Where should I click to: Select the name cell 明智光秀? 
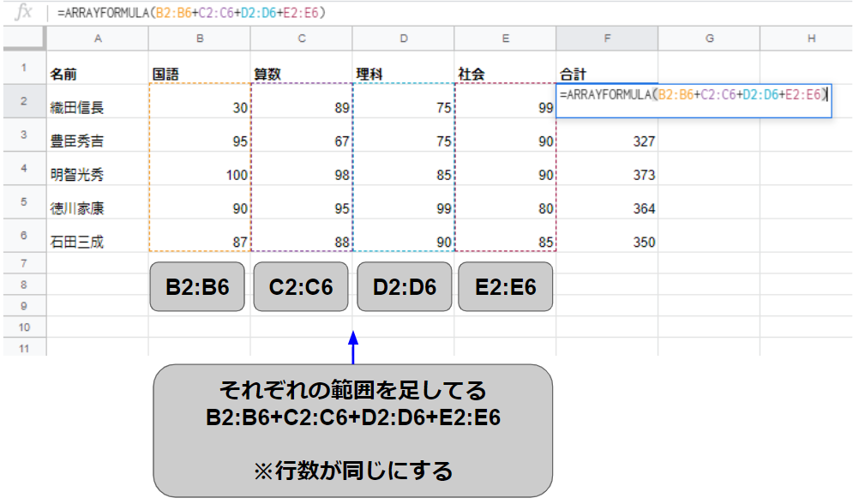98,169
